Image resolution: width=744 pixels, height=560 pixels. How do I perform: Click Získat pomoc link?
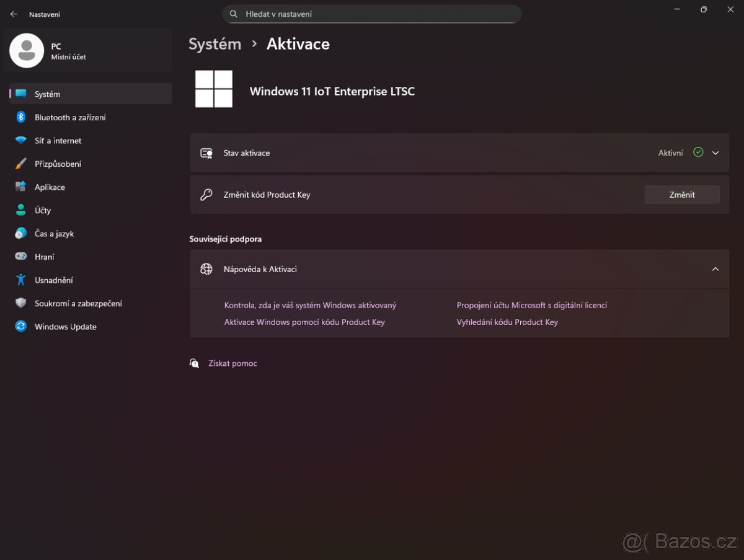pos(232,363)
